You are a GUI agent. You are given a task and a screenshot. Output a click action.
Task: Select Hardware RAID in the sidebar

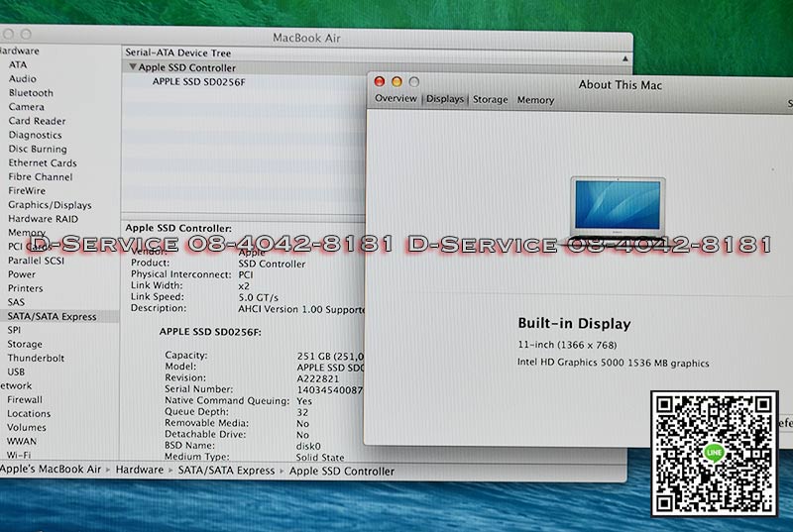[x=43, y=219]
